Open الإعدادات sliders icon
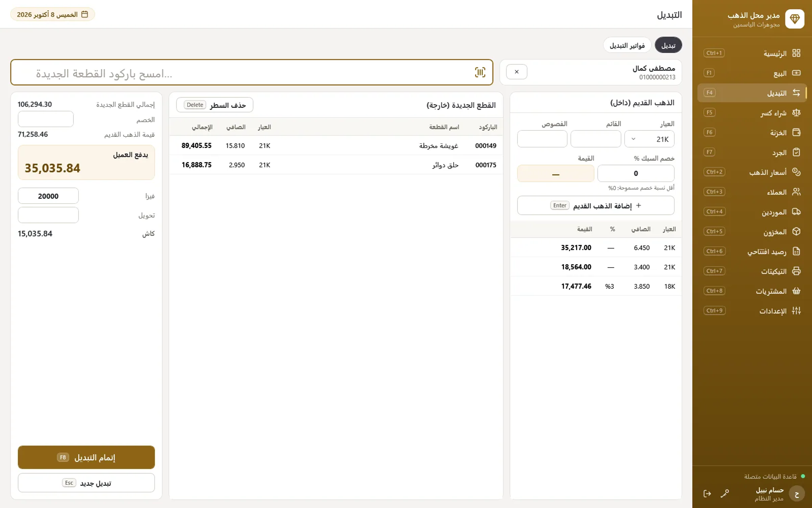812x508 pixels. point(796,311)
